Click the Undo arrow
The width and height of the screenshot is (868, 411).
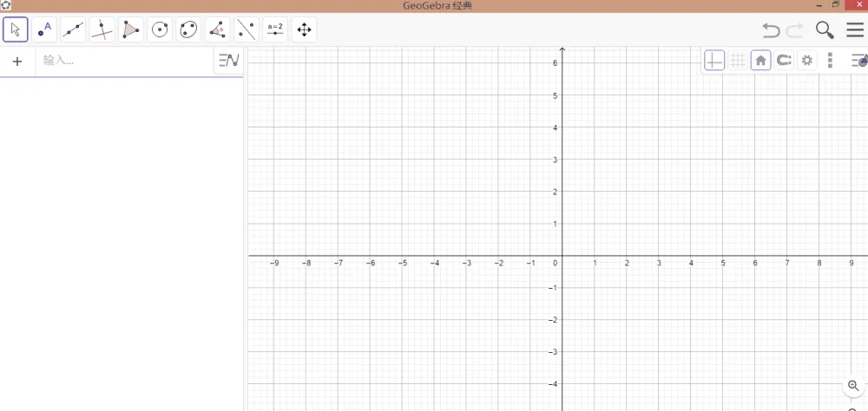pyautogui.click(x=771, y=29)
